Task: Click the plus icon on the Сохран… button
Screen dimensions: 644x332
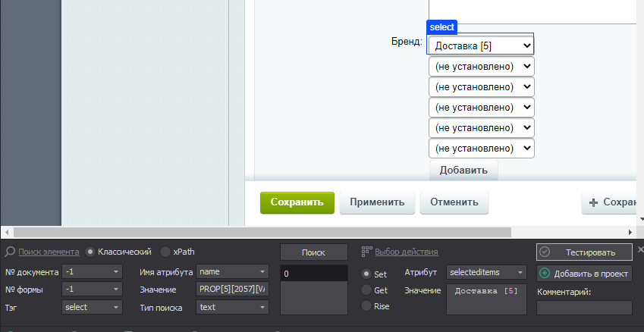Action: click(593, 202)
